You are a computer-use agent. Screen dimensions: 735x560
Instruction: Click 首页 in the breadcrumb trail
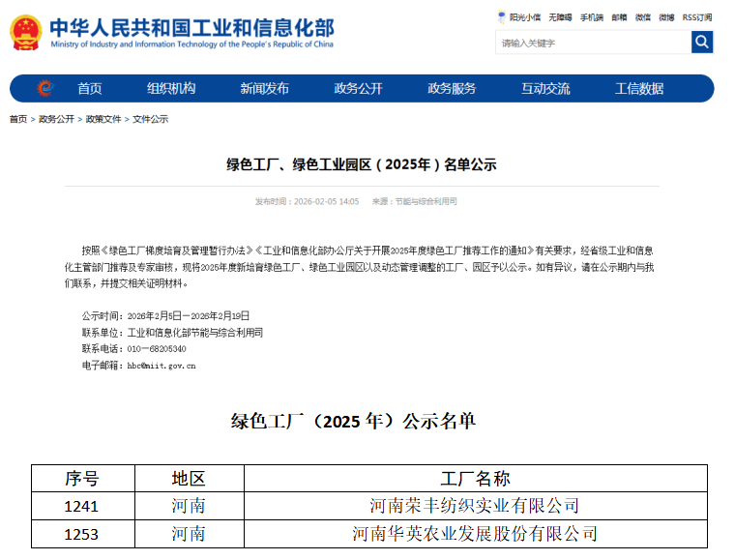coord(18,119)
